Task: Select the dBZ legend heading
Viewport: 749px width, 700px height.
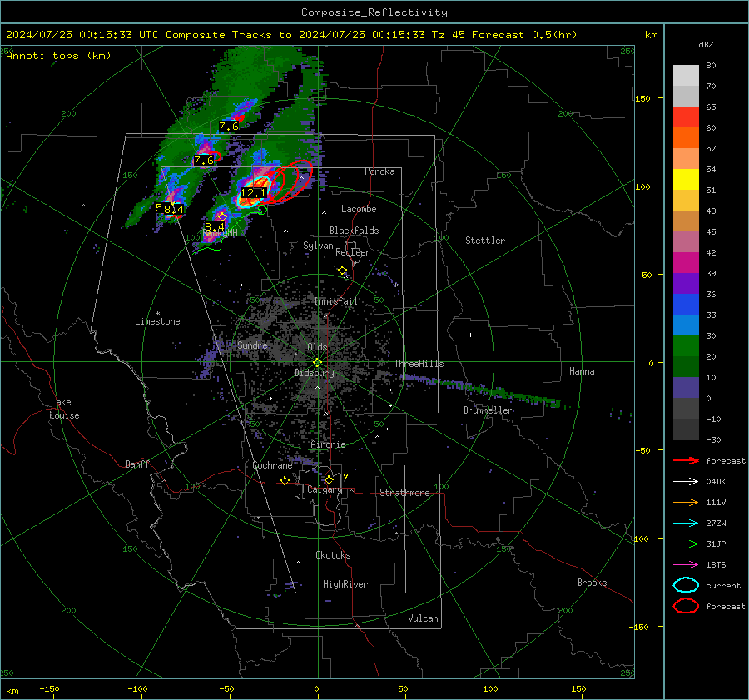Action: [x=706, y=44]
